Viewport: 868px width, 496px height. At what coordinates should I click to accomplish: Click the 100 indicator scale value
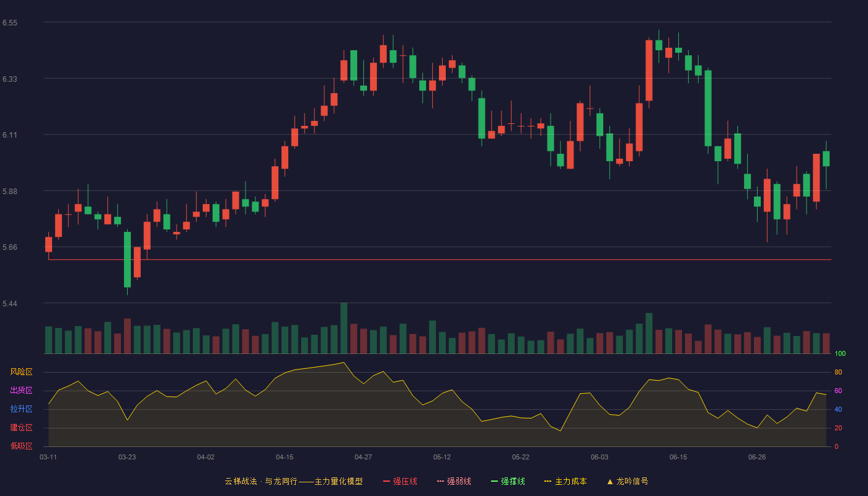click(x=840, y=354)
